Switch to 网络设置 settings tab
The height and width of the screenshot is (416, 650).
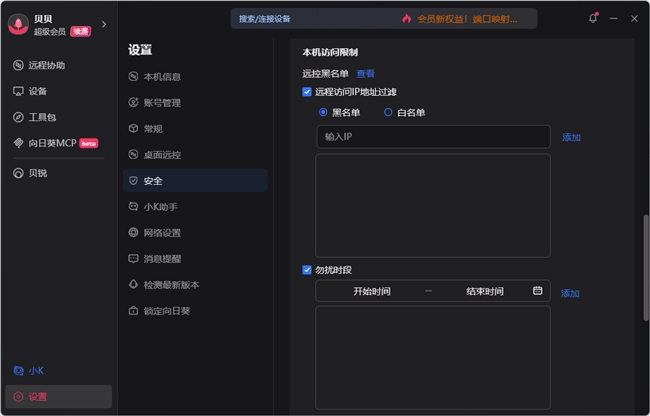tap(161, 233)
